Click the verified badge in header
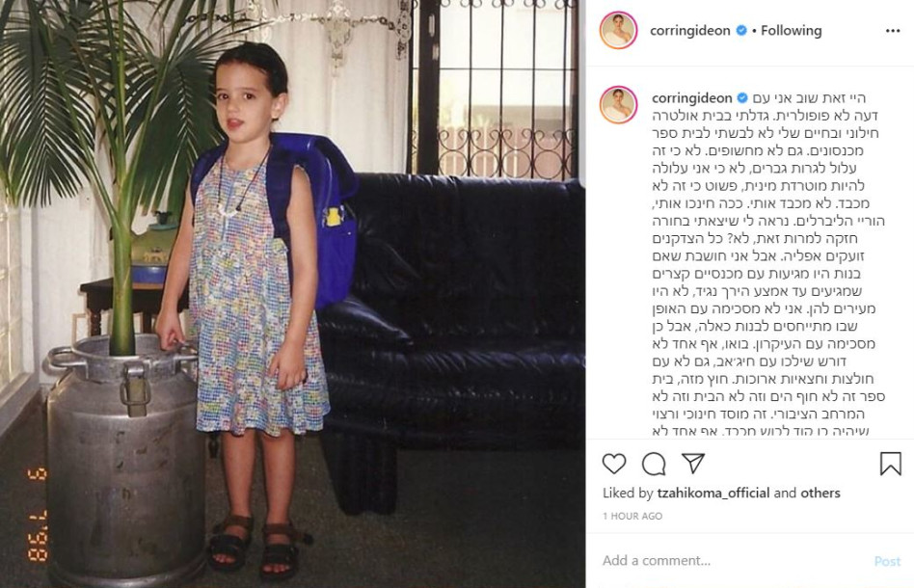This screenshot has height=588, width=914. tap(741, 30)
